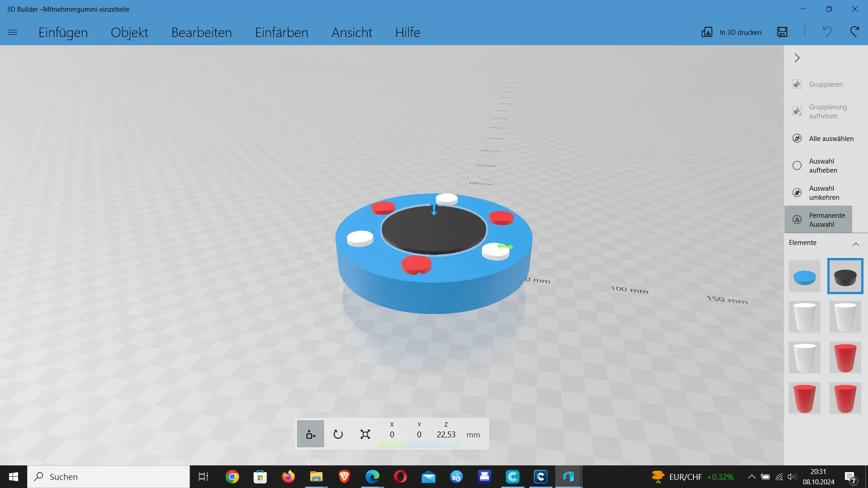Click the Gruppieren button

(818, 84)
